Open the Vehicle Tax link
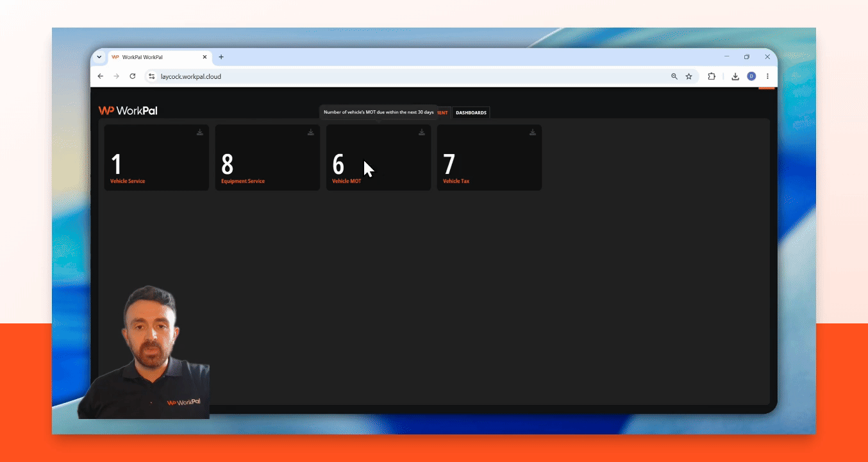Viewport: 868px width, 462px height. tap(456, 182)
